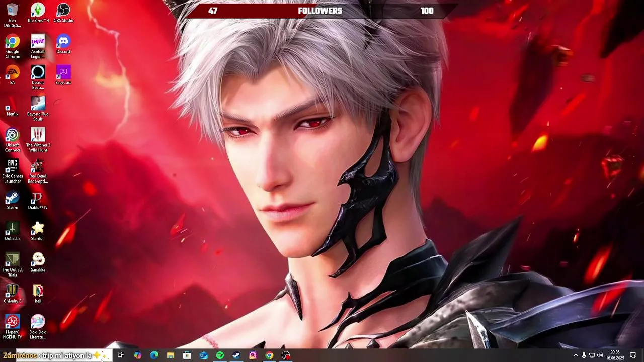The image size is (644, 362).
Task: Select EasyCast desktop shortcut
Action: (x=63, y=75)
